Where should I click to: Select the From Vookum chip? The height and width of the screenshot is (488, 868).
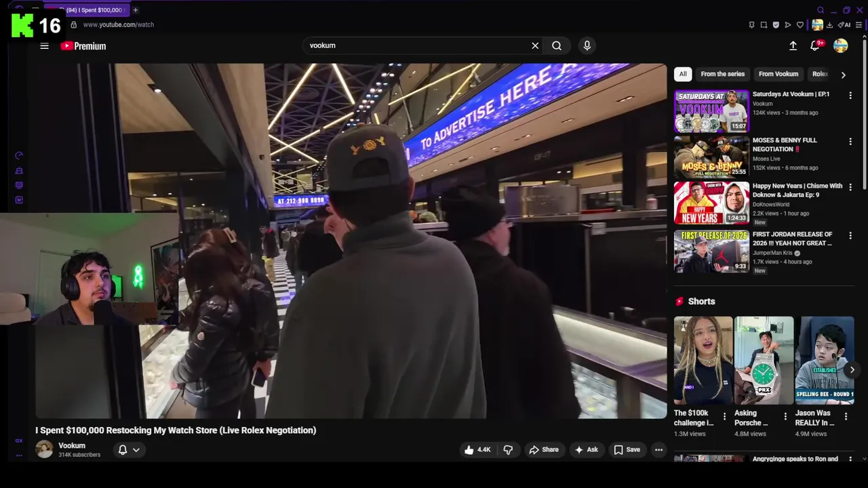[x=778, y=74]
